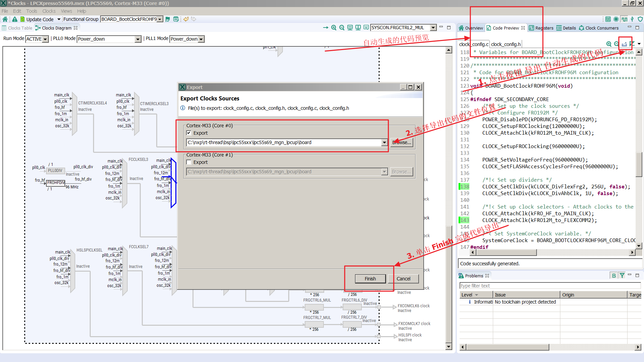
Task: Click the warning triangle problems icon
Action: coord(15,19)
